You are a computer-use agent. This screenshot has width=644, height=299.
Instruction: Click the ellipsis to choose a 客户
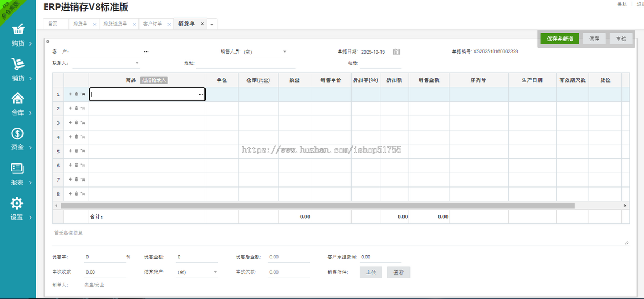[146, 52]
